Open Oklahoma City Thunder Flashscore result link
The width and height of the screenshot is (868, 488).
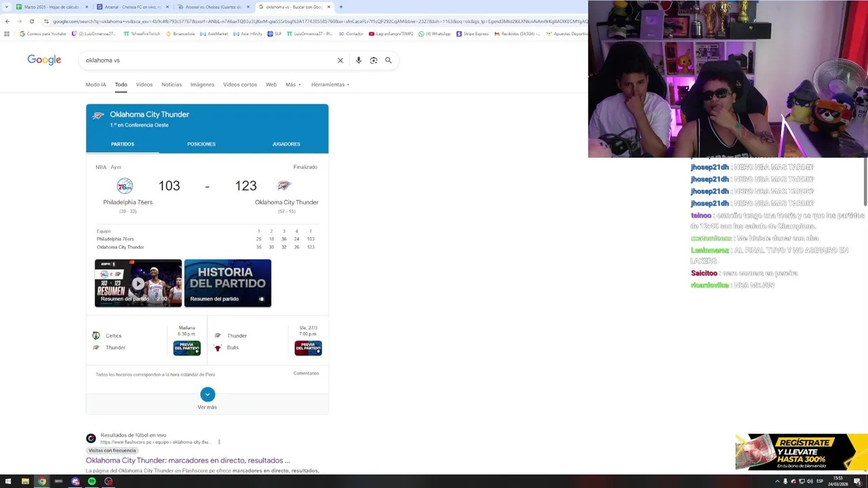(x=188, y=460)
